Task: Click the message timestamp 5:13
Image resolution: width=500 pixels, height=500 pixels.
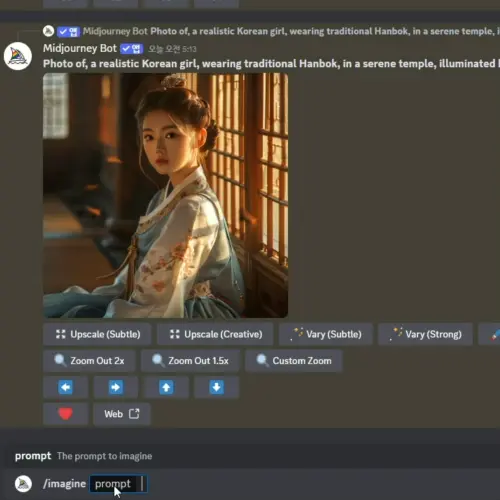Action: pos(172,49)
